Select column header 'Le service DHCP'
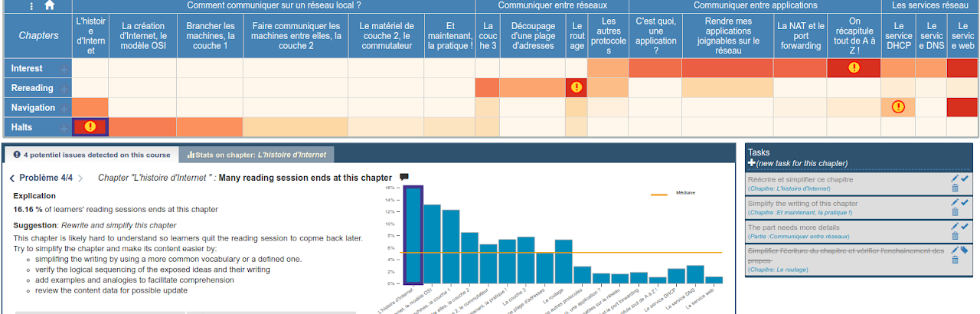Image resolution: width=980 pixels, height=314 pixels. (898, 35)
